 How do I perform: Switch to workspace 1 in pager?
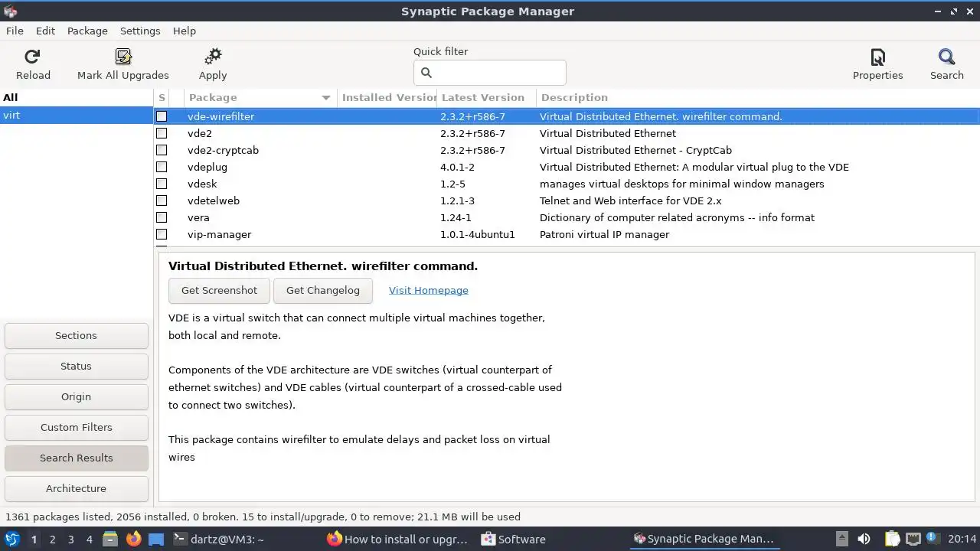pyautogui.click(x=34, y=539)
